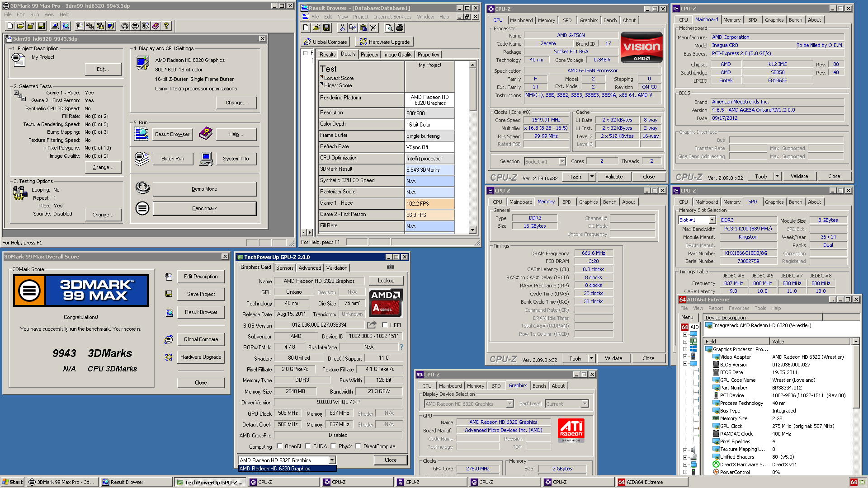
Task: Open Perf Level dropdown in CPU-Z Graphics
Action: pos(585,404)
